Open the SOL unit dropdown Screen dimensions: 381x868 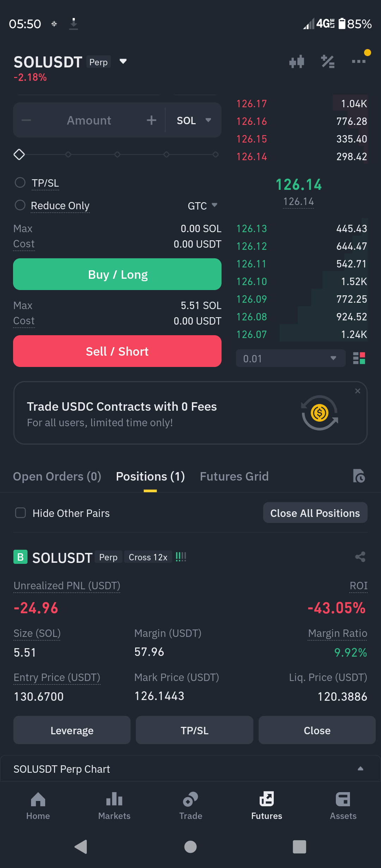click(x=194, y=120)
